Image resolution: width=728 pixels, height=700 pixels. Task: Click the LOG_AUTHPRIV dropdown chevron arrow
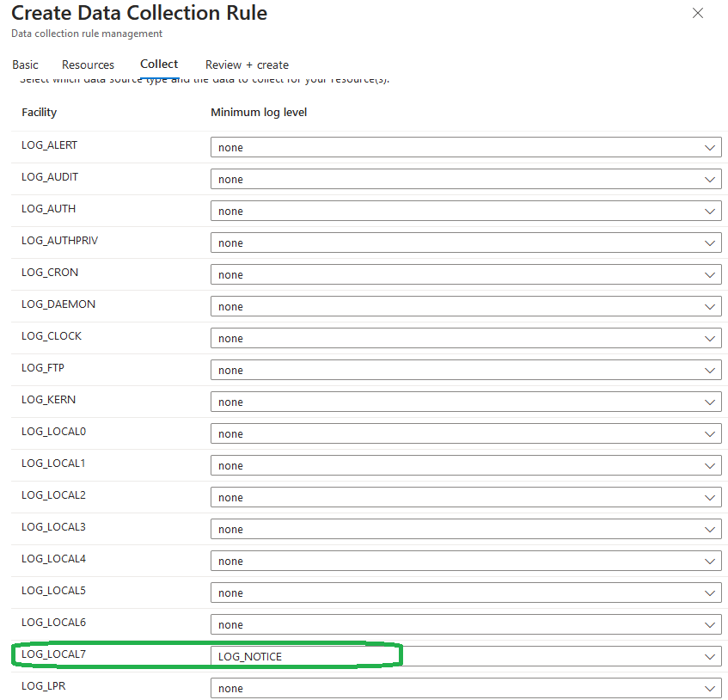point(710,243)
